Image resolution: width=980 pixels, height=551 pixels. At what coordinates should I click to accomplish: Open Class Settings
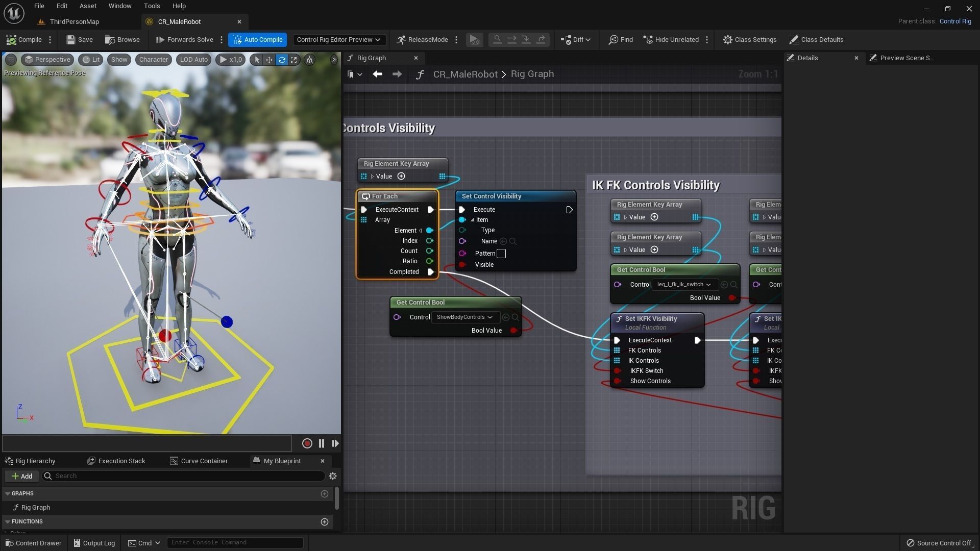750,39
